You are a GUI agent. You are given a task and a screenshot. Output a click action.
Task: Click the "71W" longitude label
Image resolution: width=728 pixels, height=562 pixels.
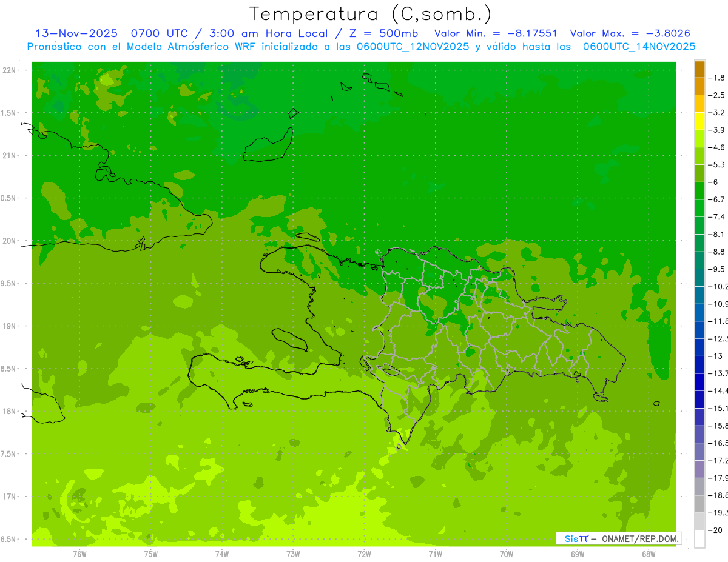435,554
